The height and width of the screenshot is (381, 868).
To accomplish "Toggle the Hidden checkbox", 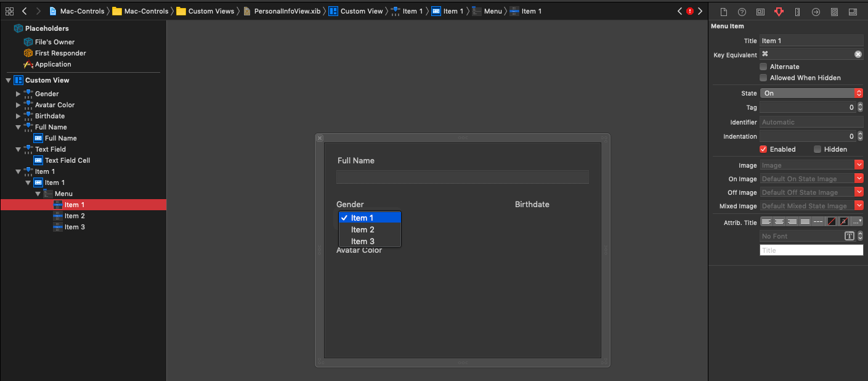I will tap(817, 149).
